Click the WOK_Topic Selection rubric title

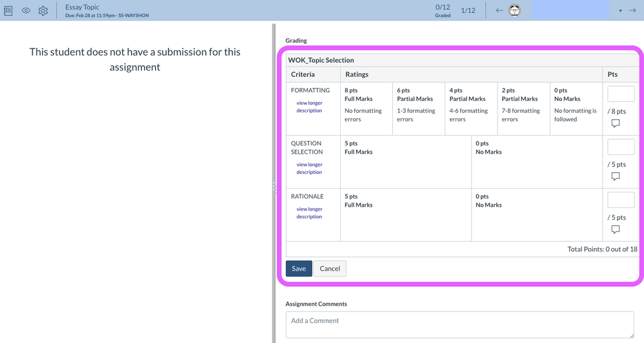[x=321, y=60]
